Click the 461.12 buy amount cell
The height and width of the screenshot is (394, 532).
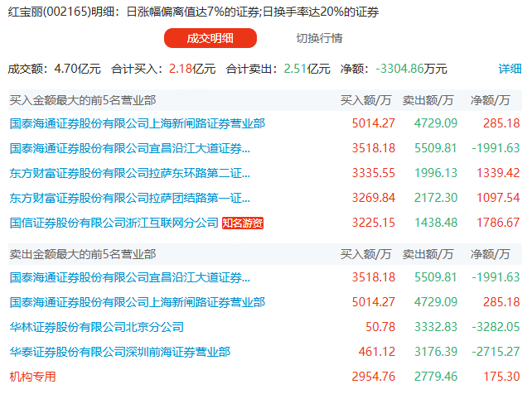pyautogui.click(x=377, y=352)
